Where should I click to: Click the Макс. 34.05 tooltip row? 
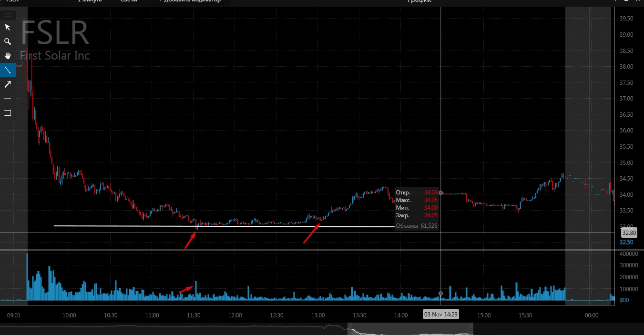pyautogui.click(x=417, y=200)
